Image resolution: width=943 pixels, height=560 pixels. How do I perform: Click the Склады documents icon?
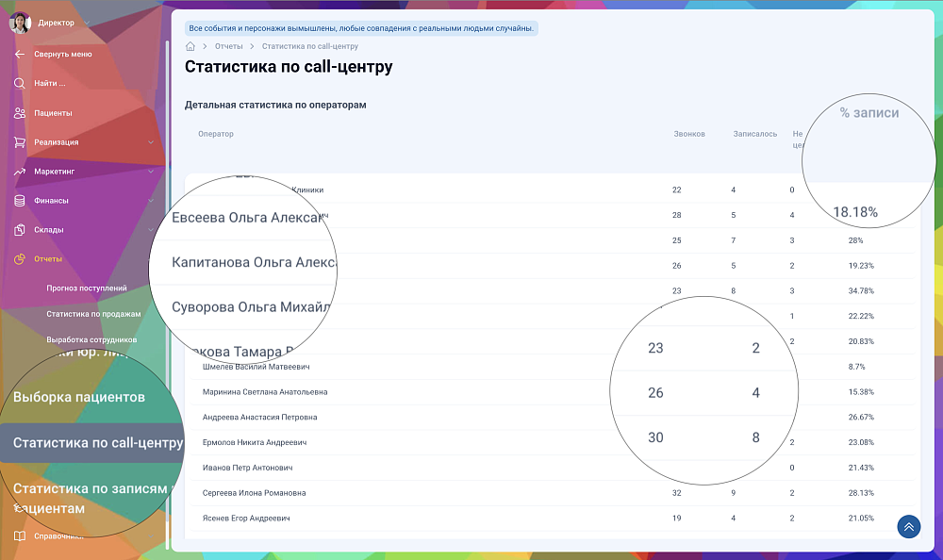pos(20,230)
